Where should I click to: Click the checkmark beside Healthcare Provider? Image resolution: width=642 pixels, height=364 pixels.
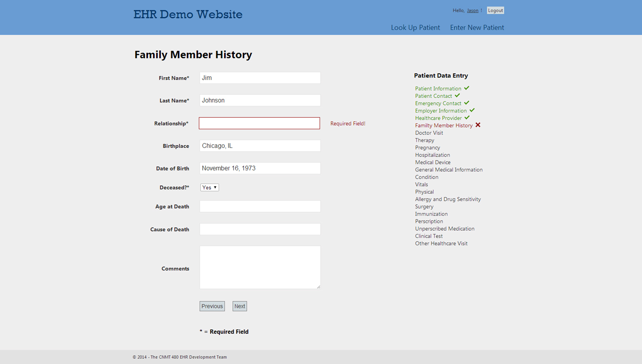click(467, 118)
